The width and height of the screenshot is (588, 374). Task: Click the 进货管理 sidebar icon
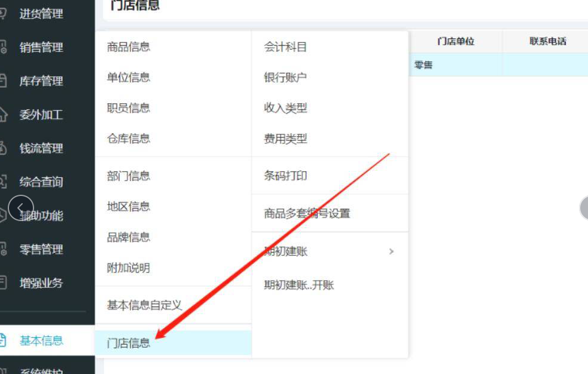pos(3,13)
